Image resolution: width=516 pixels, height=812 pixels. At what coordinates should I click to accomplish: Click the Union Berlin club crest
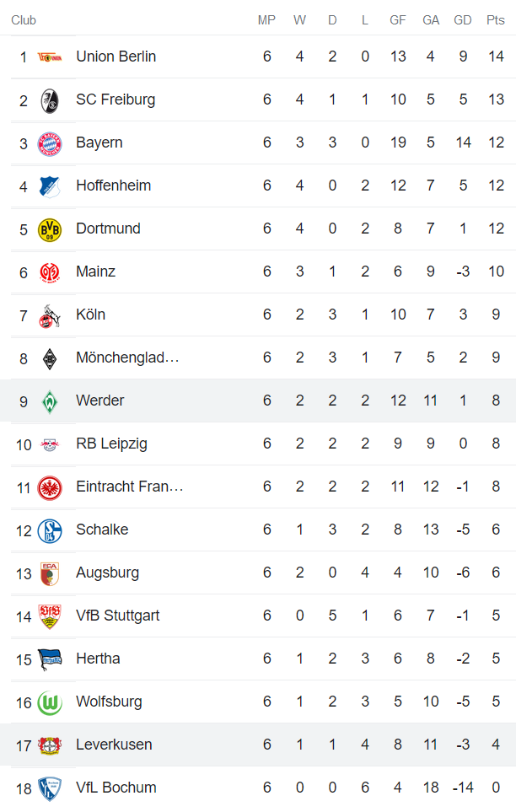click(x=49, y=56)
